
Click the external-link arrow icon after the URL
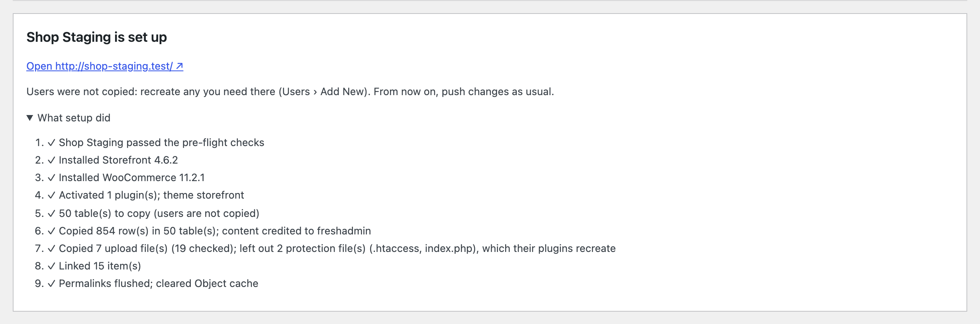[x=180, y=66]
